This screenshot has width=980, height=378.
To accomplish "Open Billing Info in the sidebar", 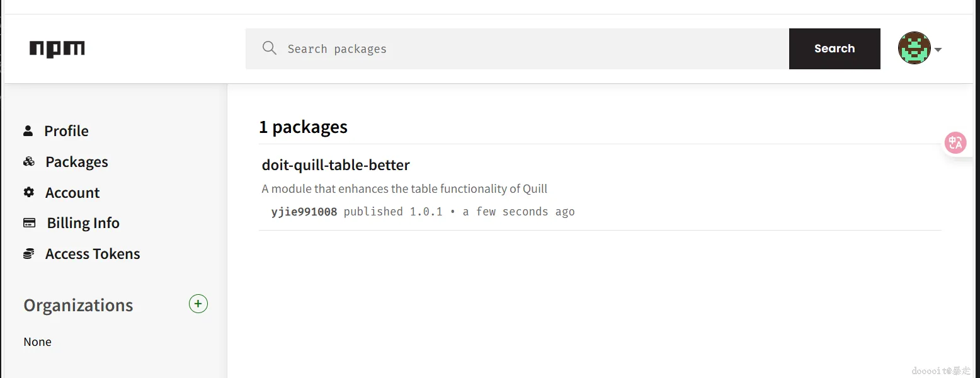I will tap(83, 223).
